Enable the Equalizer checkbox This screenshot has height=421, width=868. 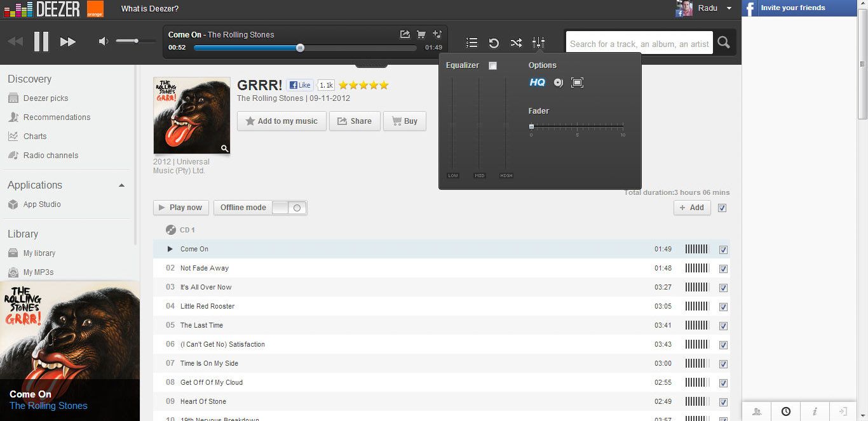pyautogui.click(x=492, y=65)
